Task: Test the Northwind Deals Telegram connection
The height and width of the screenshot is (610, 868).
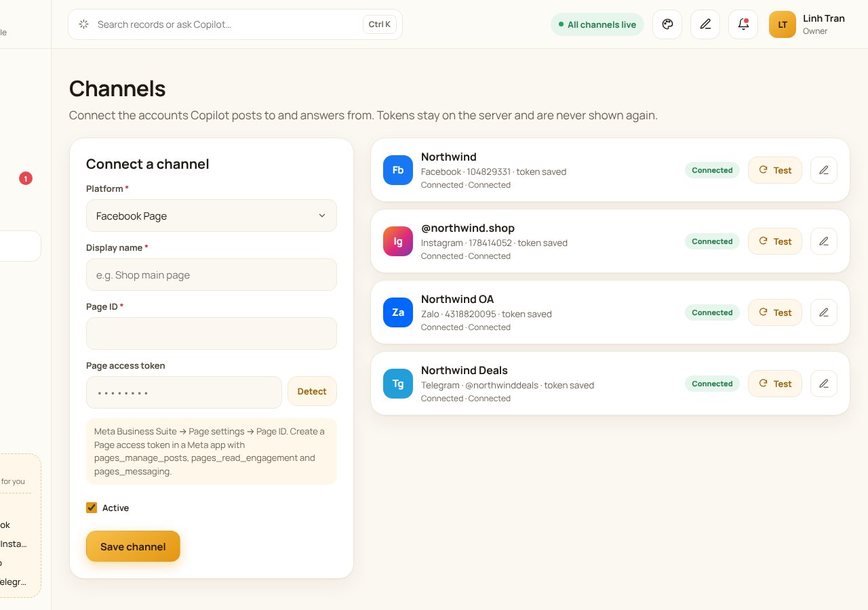Action: pyautogui.click(x=775, y=384)
